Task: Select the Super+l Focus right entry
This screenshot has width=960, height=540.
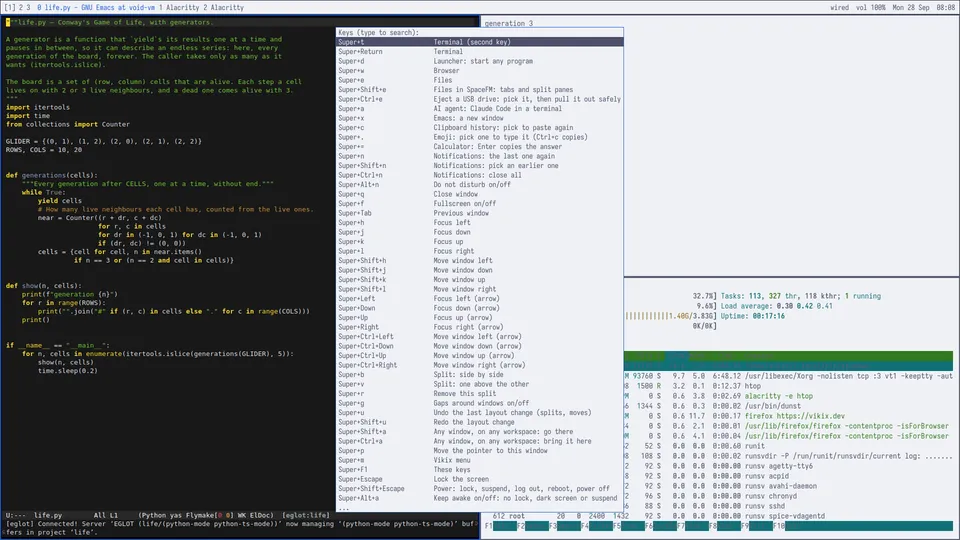Action: pyautogui.click(x=480, y=251)
